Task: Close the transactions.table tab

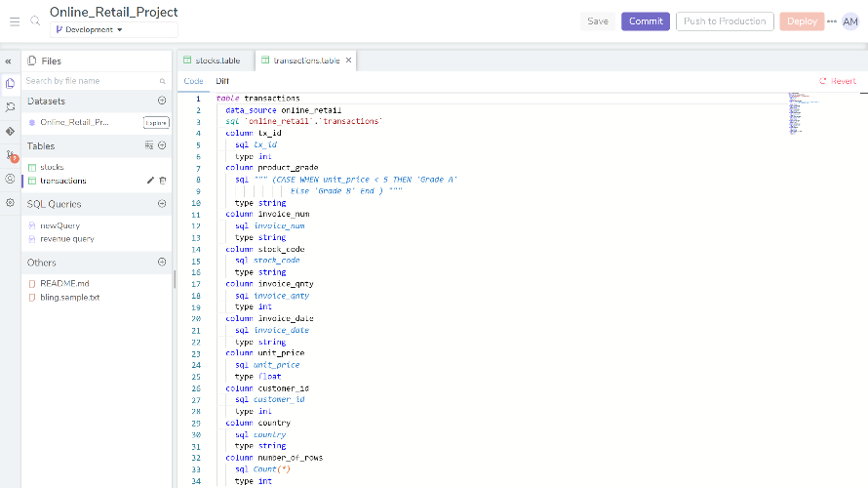Action: coord(349,61)
